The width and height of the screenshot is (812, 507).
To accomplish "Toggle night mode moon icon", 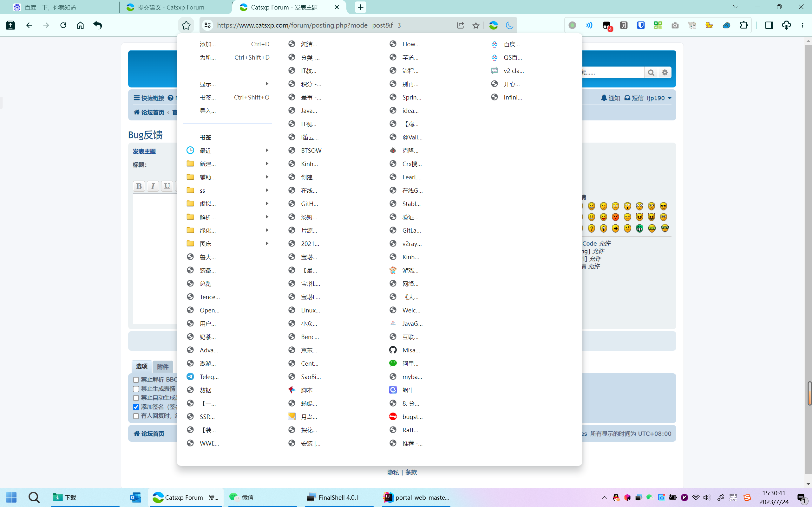I will (x=509, y=25).
